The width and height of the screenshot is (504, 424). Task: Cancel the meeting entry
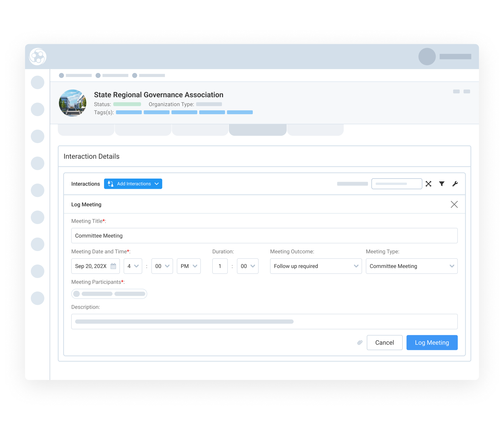pyautogui.click(x=385, y=343)
